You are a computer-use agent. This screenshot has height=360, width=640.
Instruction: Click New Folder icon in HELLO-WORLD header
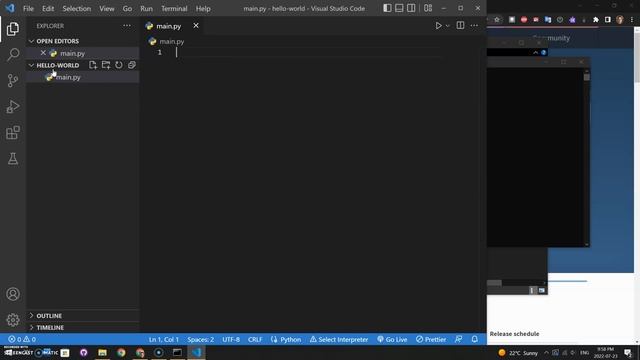click(106, 65)
